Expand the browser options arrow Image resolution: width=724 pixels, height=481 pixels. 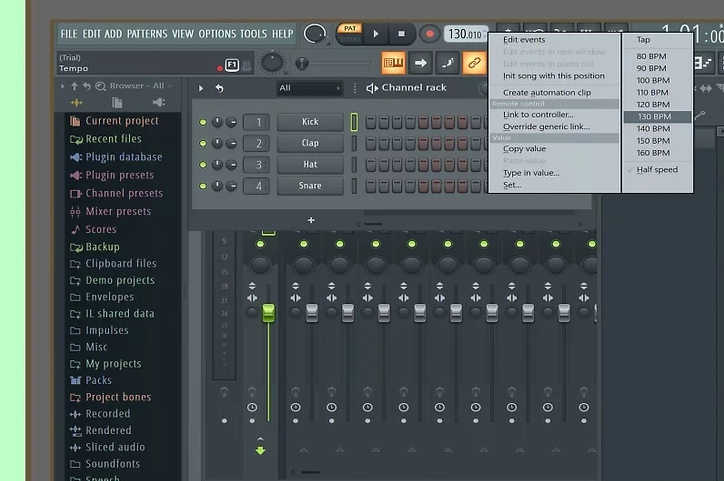pos(62,86)
